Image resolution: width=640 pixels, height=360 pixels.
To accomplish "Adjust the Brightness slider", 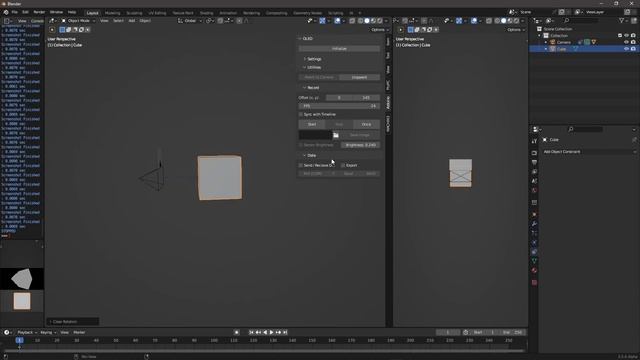I will click(x=360, y=145).
